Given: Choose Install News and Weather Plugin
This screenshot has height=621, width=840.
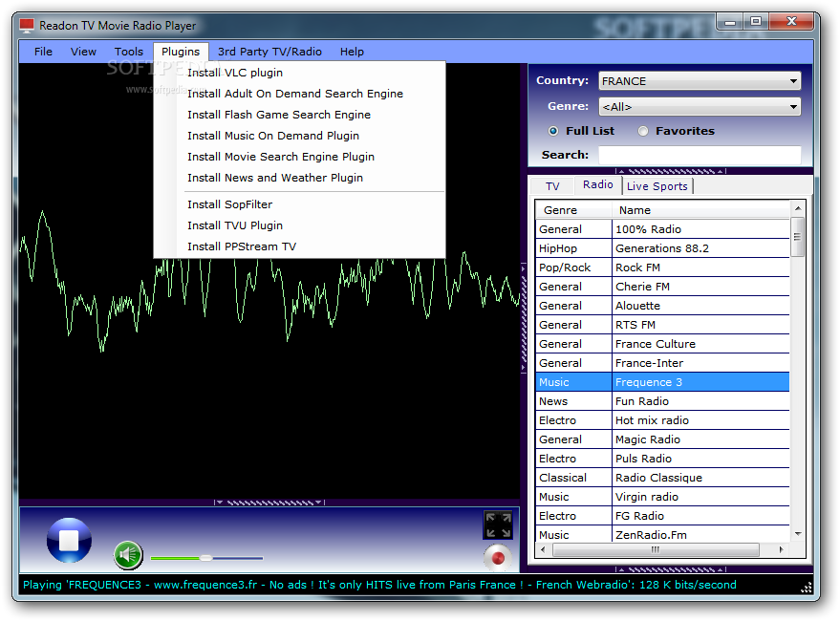Looking at the screenshot, I should coord(299,178).
